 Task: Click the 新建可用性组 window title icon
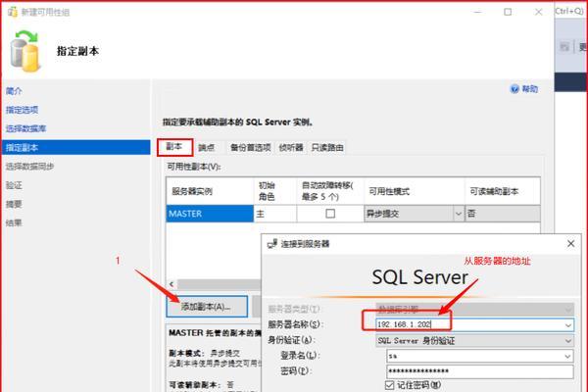pyautogui.click(x=13, y=12)
